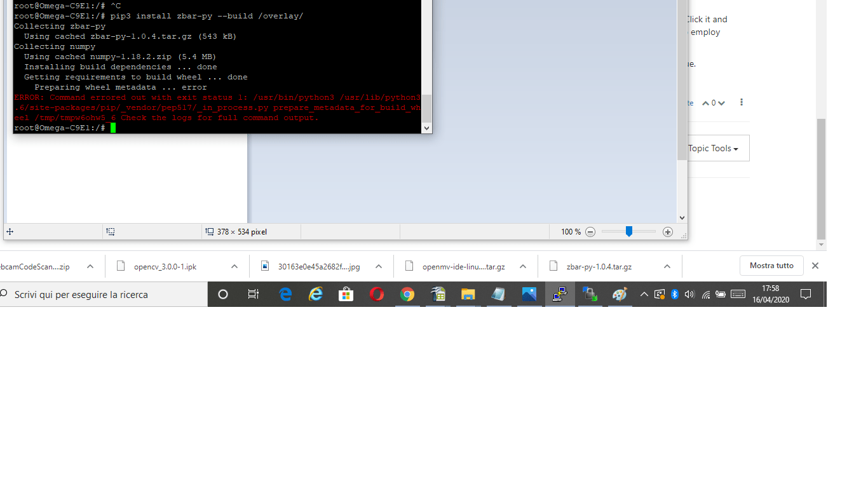Open the Bluetooth icon in the system tray
This screenshot has width=868, height=488.
tap(674, 294)
